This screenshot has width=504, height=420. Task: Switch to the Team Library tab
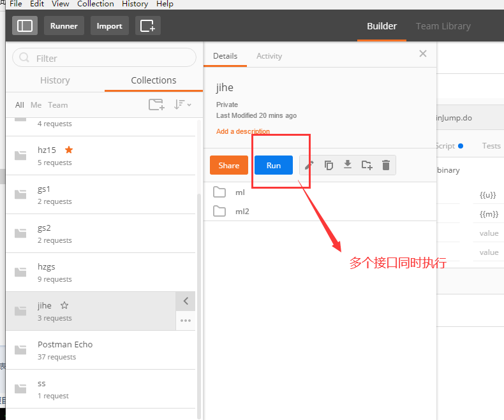click(x=443, y=26)
